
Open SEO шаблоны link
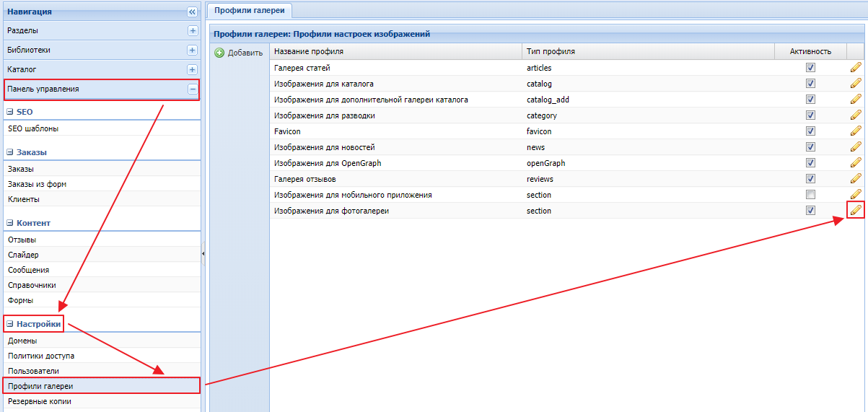[x=33, y=128]
